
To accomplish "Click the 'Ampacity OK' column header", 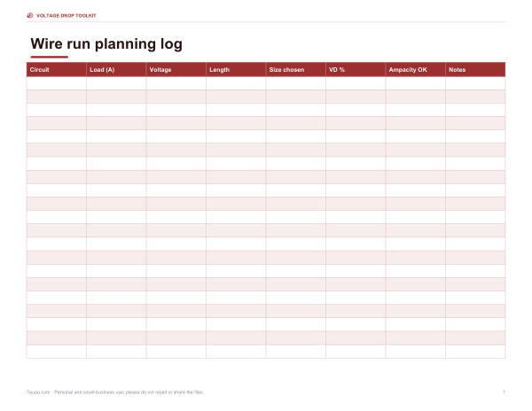I will click(x=416, y=69).
